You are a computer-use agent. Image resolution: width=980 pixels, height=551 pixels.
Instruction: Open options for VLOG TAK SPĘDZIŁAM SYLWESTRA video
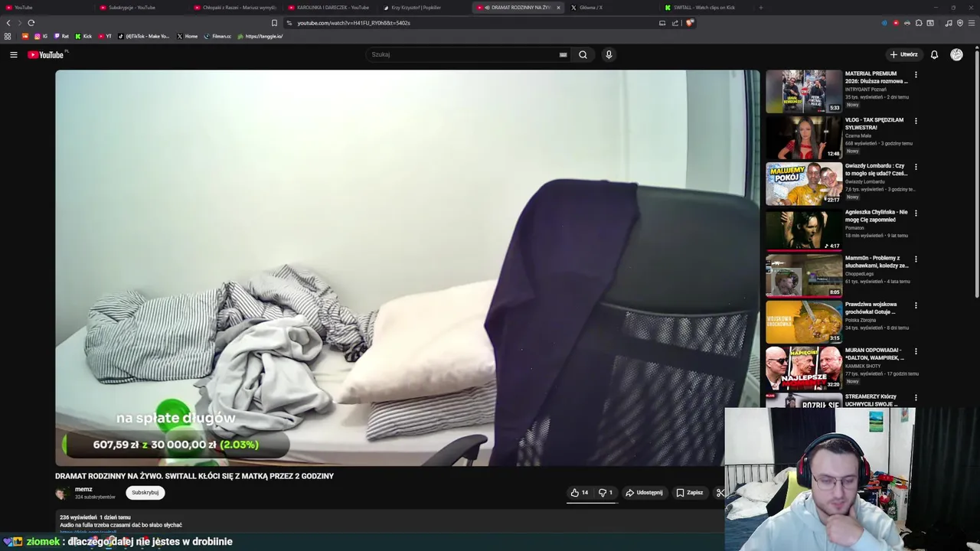[916, 121]
